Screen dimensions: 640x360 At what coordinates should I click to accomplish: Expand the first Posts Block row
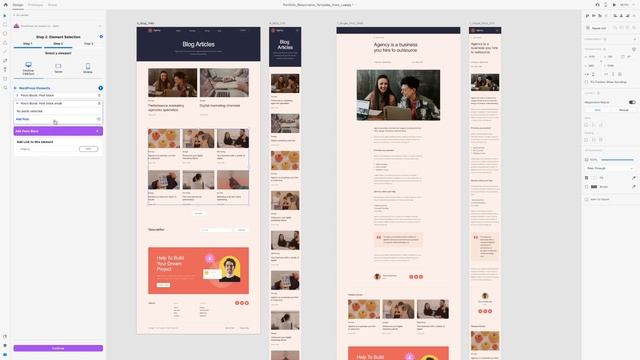pos(18,96)
